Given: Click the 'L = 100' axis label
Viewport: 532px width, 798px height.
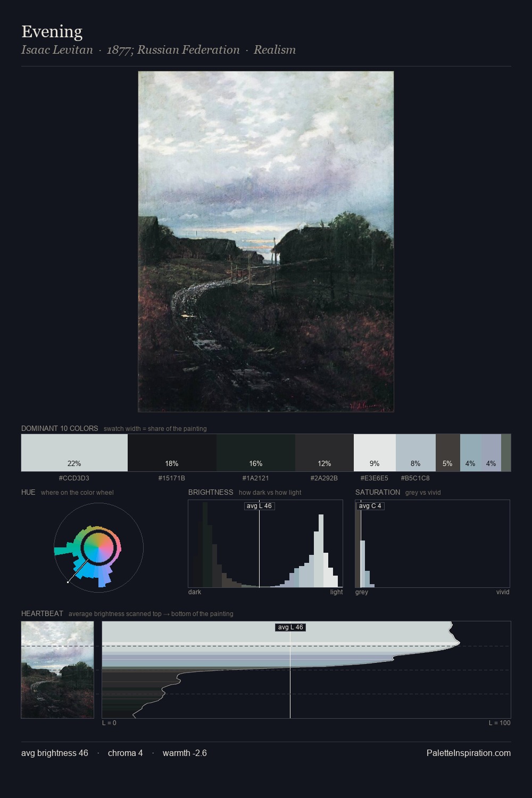Looking at the screenshot, I should coord(500,723).
